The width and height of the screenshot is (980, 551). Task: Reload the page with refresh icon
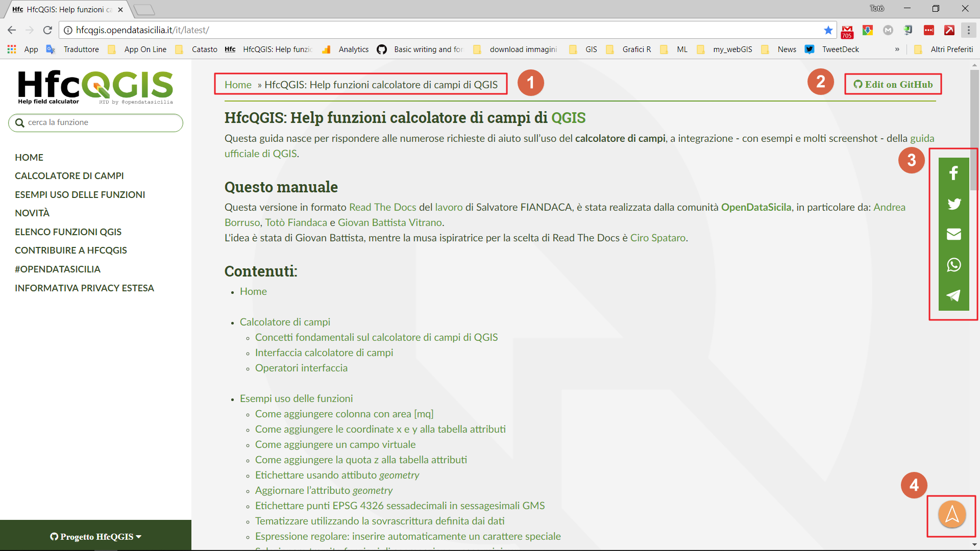click(x=47, y=30)
